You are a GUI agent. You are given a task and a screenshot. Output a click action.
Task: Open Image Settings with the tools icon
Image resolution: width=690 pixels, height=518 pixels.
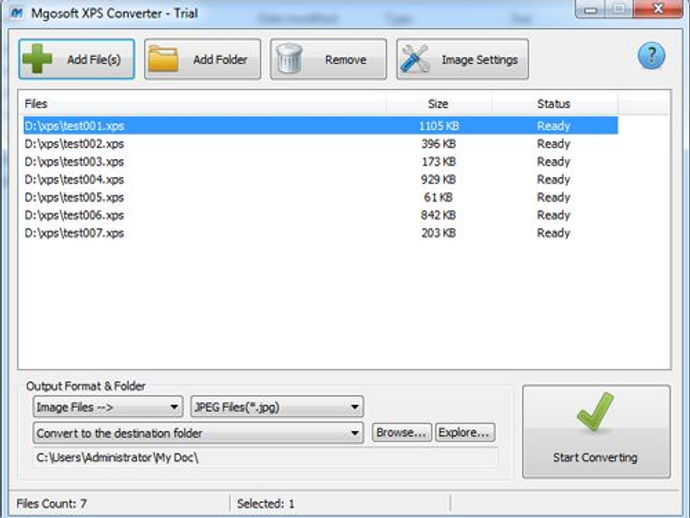(462, 59)
